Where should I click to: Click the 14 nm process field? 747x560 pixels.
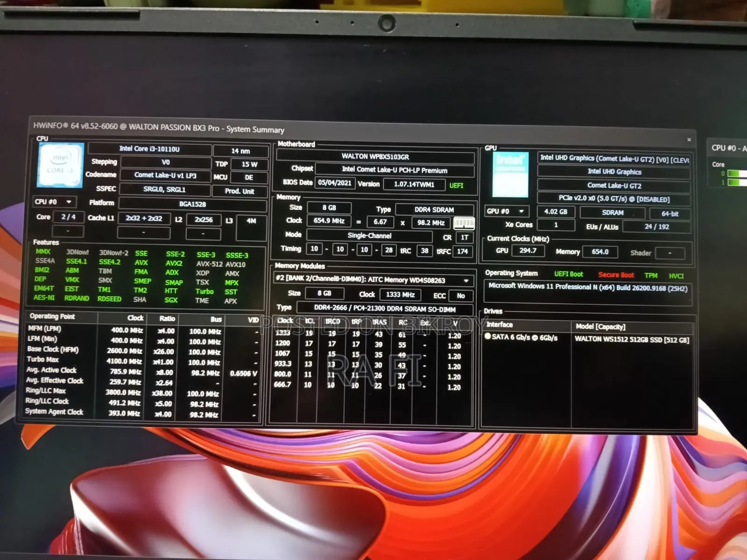click(240, 151)
